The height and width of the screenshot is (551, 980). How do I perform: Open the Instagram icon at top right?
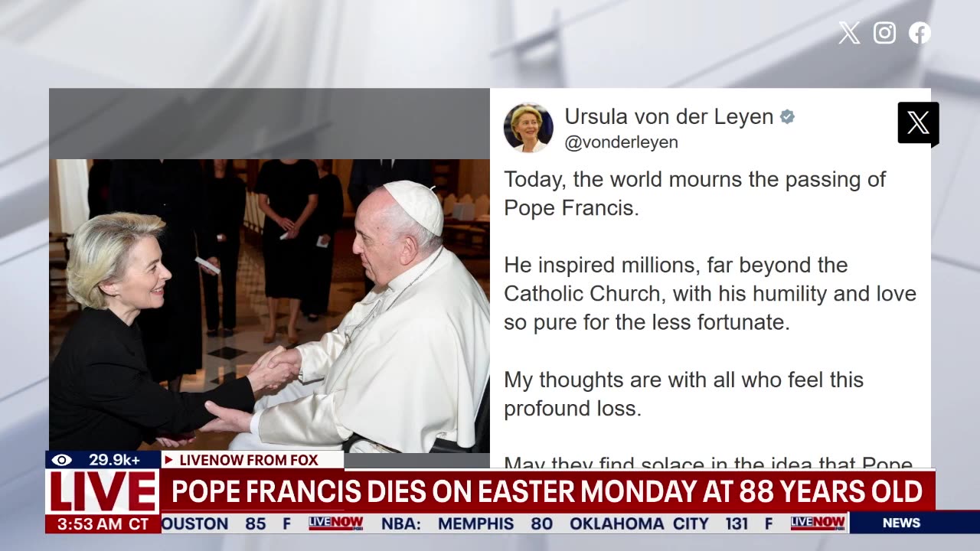click(x=884, y=33)
